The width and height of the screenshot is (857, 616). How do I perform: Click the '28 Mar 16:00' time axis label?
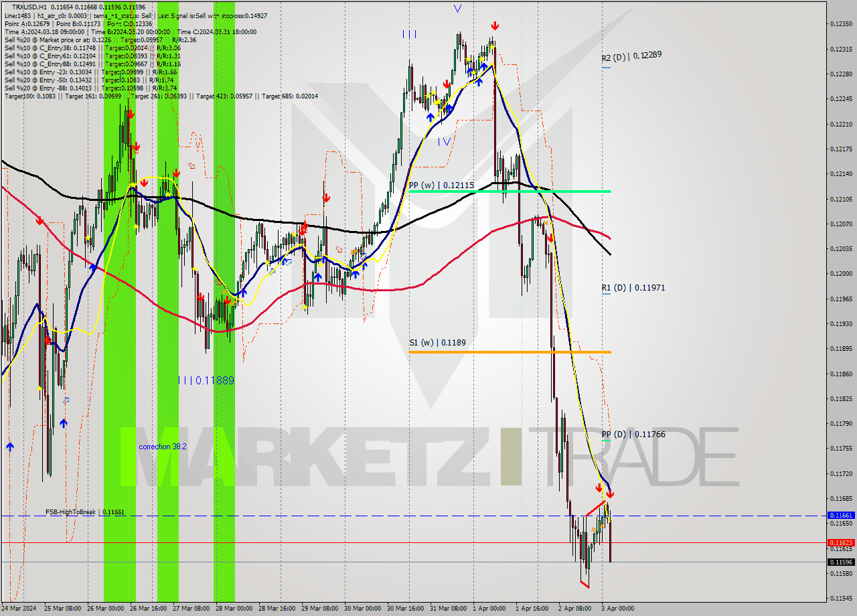tap(277, 609)
